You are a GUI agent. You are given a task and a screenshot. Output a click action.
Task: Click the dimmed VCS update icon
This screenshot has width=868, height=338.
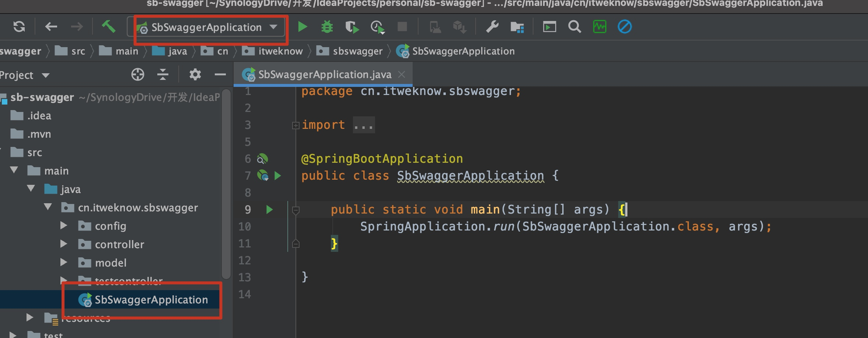point(459,27)
